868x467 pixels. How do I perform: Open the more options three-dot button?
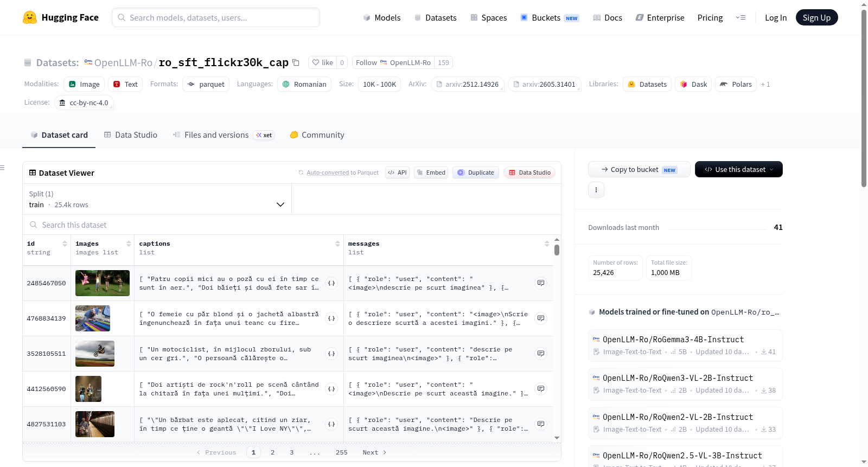[596, 190]
